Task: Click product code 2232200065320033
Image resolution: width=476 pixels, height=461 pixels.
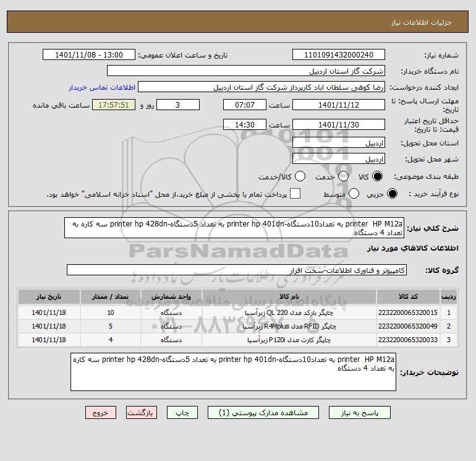Action: (x=408, y=340)
